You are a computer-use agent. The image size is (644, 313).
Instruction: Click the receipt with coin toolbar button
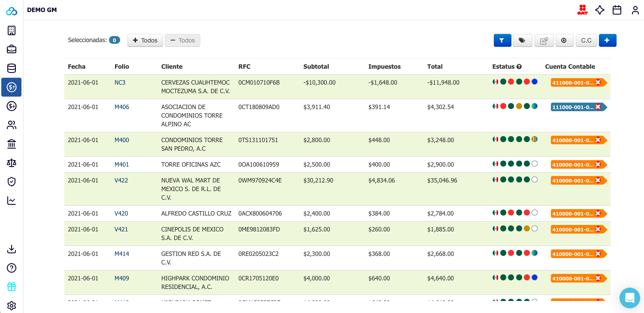tap(544, 40)
